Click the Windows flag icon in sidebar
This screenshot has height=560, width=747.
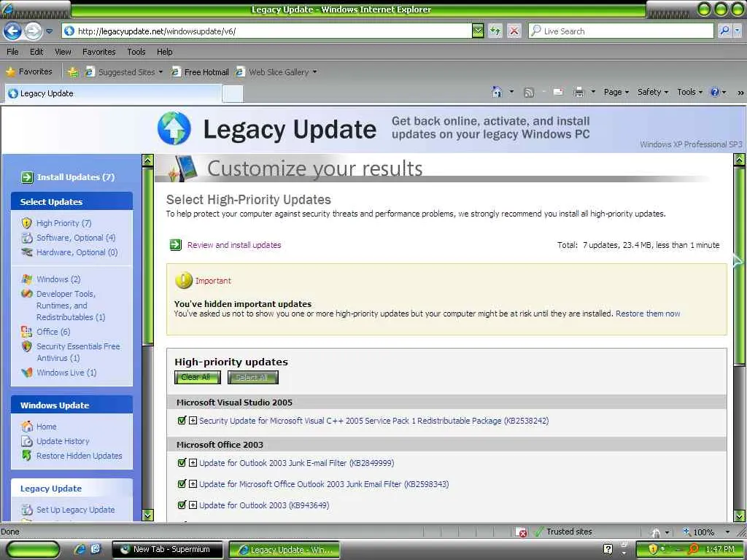coord(27,279)
